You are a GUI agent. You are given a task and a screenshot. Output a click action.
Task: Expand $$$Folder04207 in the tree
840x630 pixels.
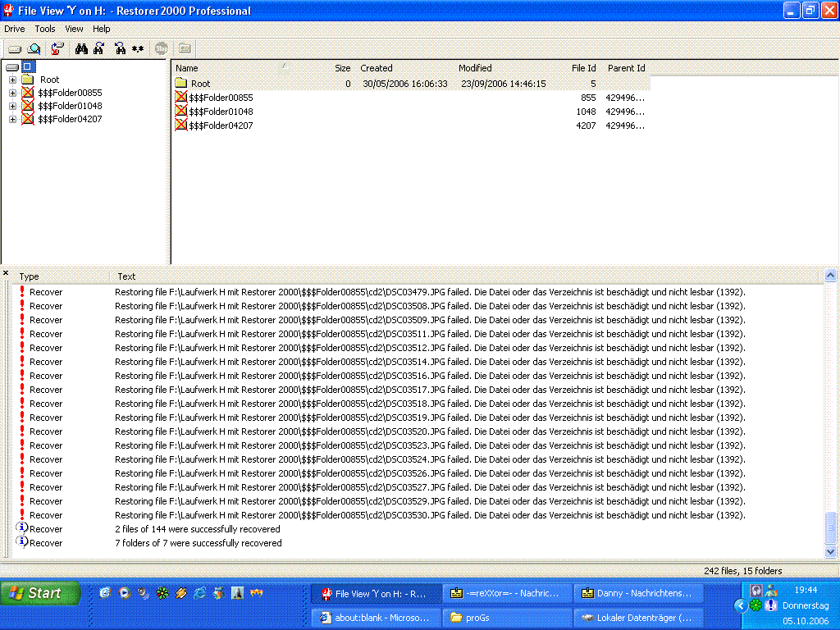pyautogui.click(x=12, y=119)
